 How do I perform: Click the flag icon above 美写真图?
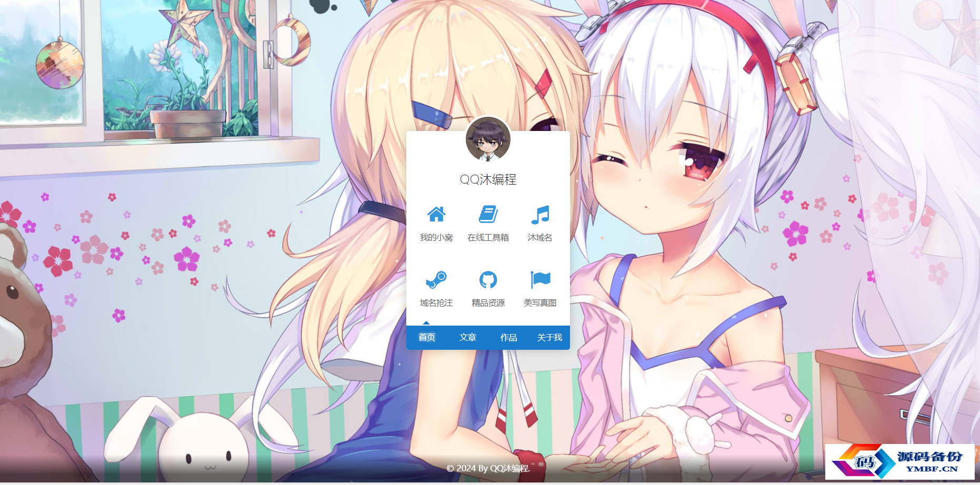[540, 280]
